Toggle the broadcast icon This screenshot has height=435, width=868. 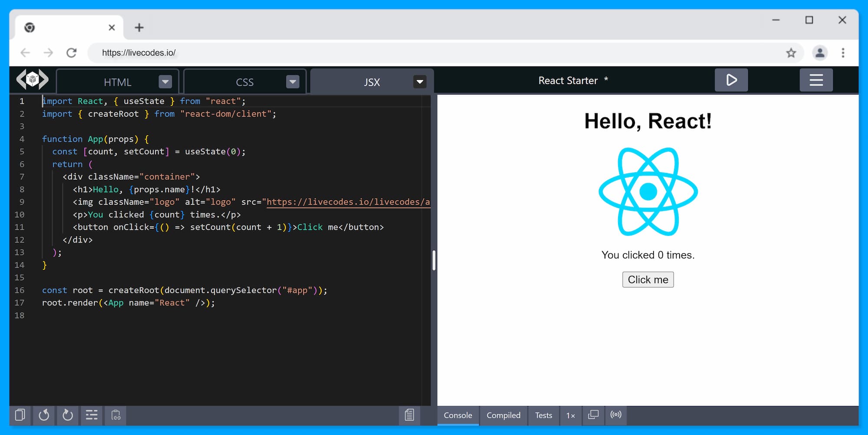coord(616,415)
